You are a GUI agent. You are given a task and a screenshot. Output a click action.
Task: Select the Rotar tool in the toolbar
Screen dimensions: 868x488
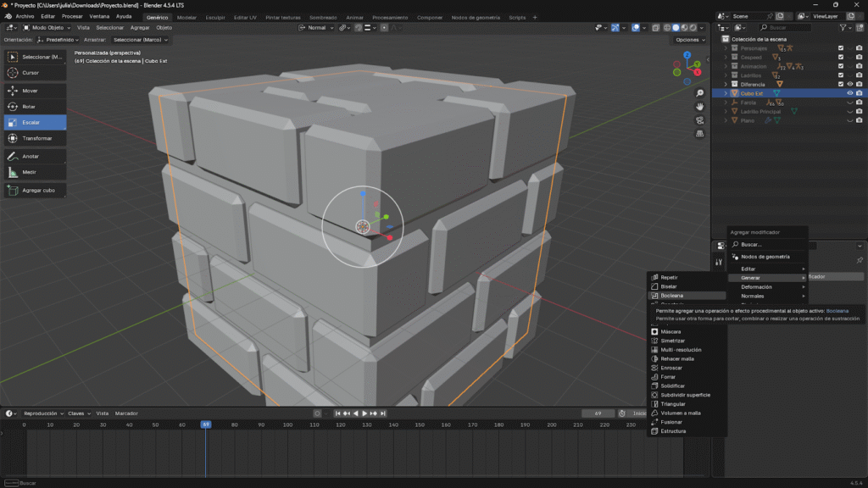tap(35, 107)
